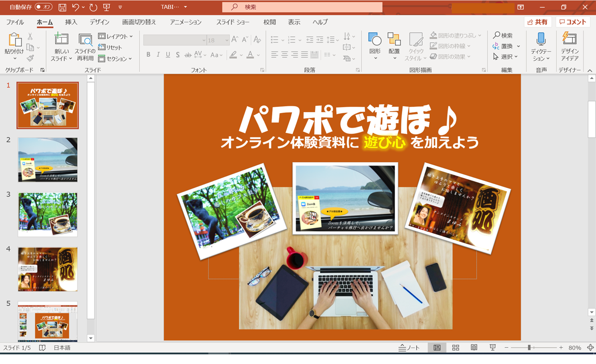Open the Insert tab
The image size is (596, 364).
[x=71, y=22]
